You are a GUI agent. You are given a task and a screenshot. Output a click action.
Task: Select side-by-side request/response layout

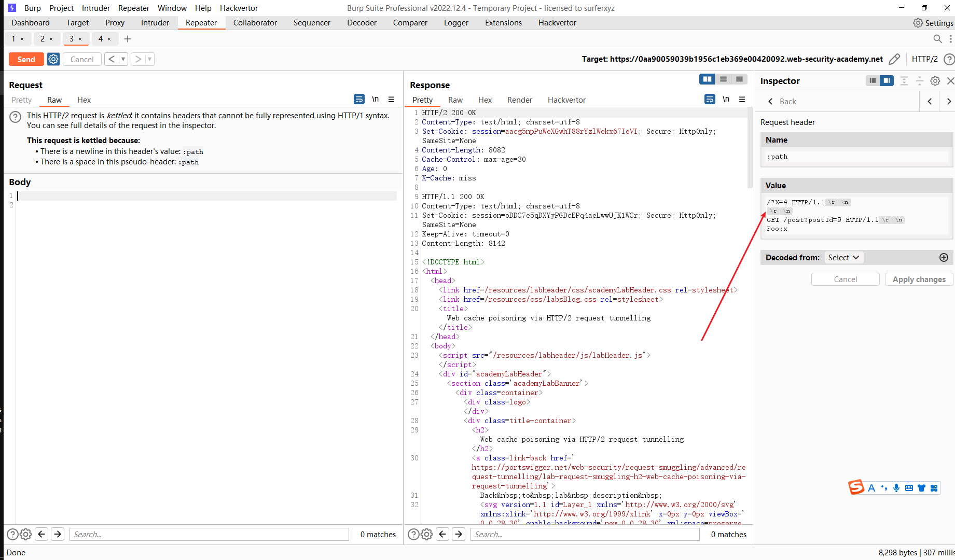pos(707,79)
